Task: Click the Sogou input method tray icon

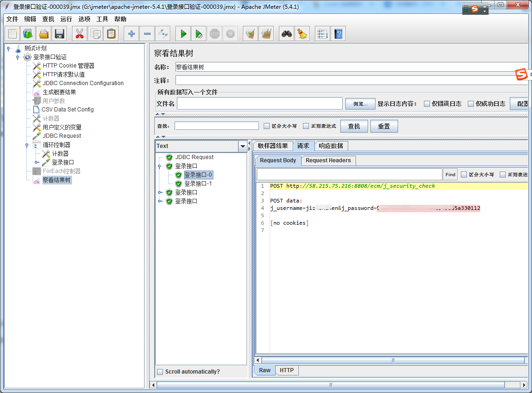Action: 475,9
